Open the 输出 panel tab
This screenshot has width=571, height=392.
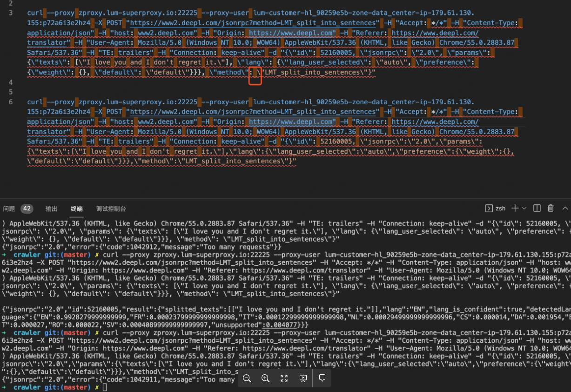pyautogui.click(x=52, y=209)
